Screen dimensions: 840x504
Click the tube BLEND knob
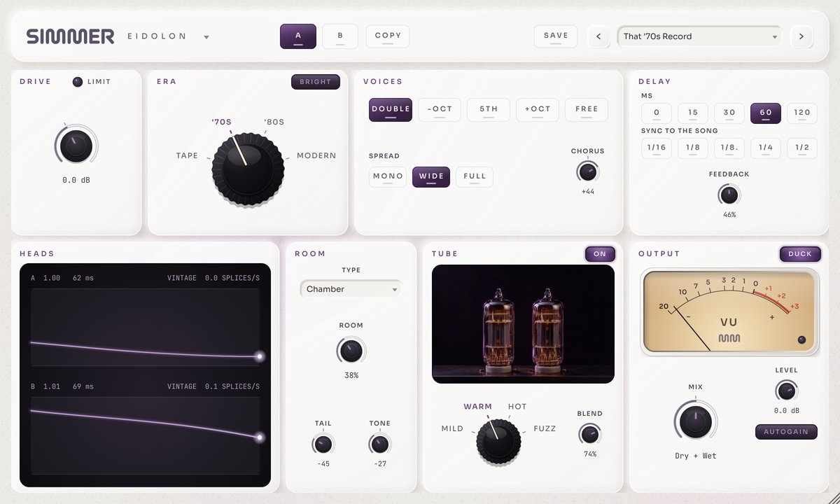[x=590, y=435]
